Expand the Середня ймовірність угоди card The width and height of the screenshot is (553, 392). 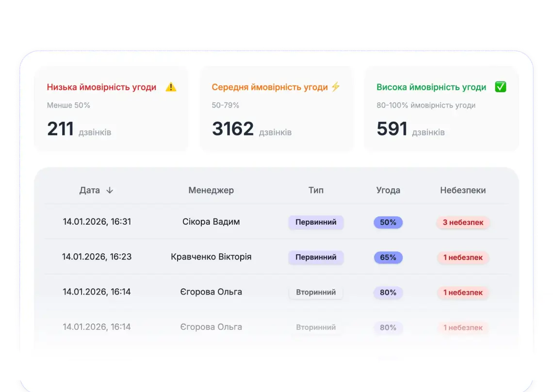pyautogui.click(x=276, y=109)
